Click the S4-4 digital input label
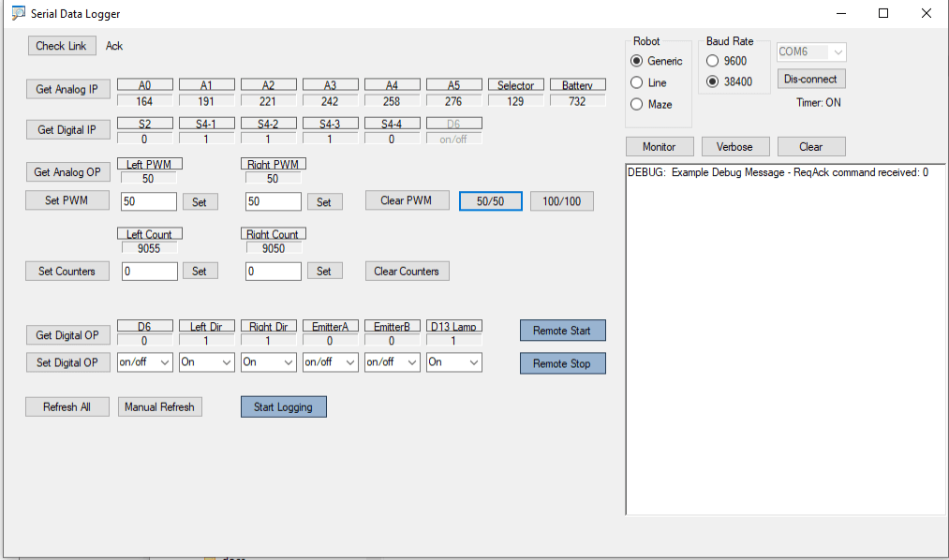The height and width of the screenshot is (560, 949). point(392,124)
